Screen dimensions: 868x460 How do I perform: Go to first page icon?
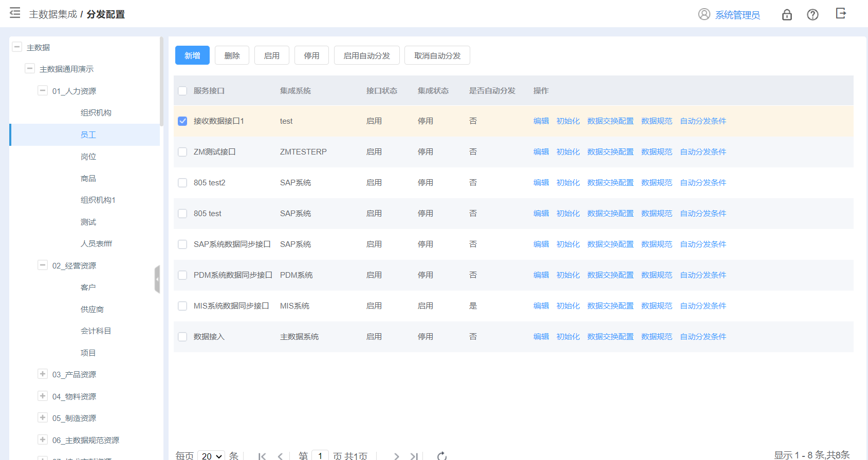[262, 456]
